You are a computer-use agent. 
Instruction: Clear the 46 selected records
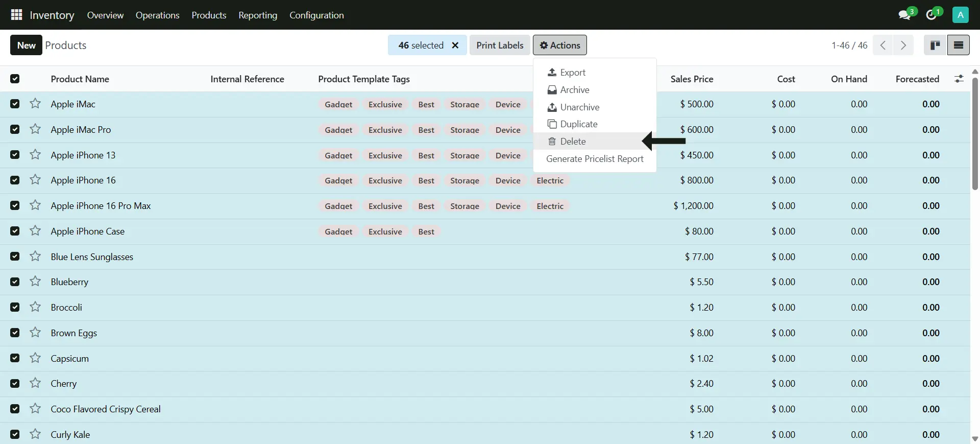[x=455, y=45]
